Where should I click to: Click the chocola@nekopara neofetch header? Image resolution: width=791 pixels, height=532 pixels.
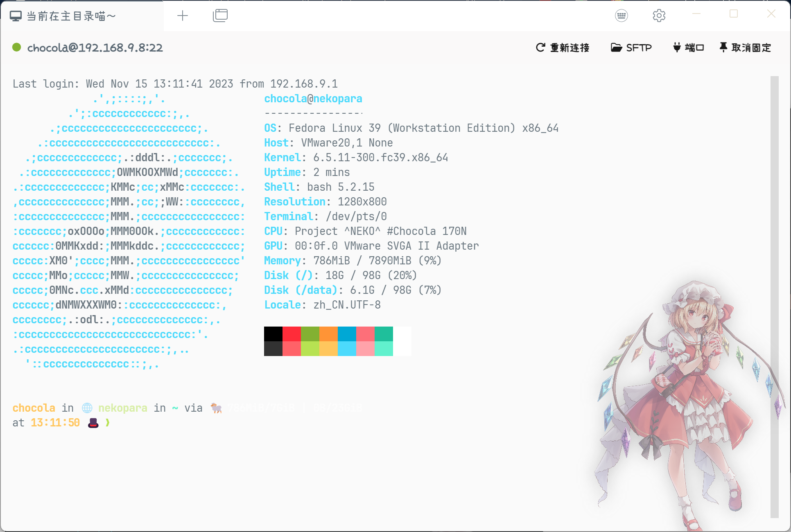(313, 99)
